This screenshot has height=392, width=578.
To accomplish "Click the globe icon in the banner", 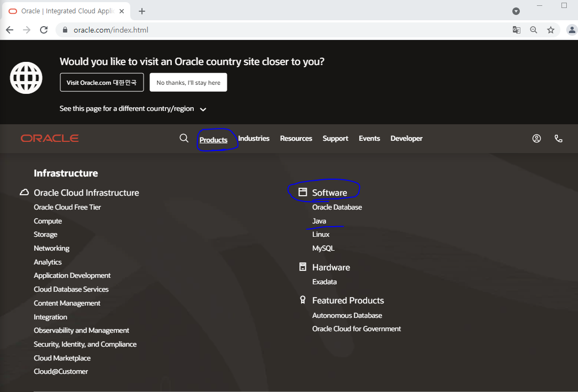I will click(x=26, y=78).
